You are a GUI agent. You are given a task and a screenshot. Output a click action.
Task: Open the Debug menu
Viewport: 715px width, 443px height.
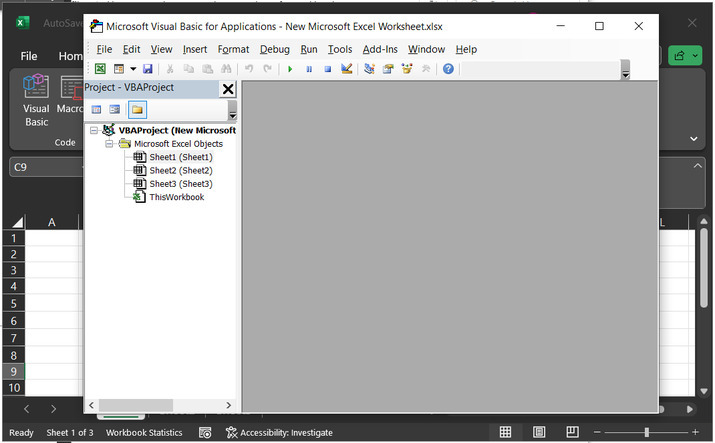(275, 49)
